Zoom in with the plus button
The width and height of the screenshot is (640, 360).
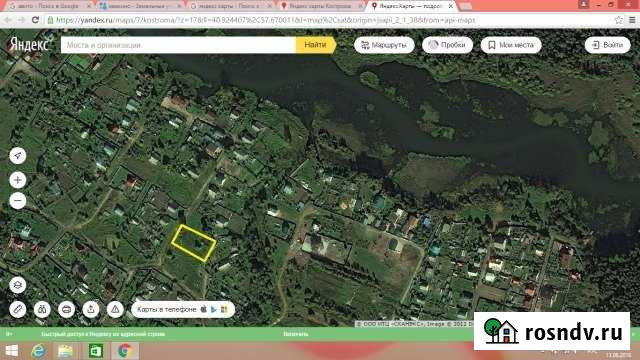point(18,180)
